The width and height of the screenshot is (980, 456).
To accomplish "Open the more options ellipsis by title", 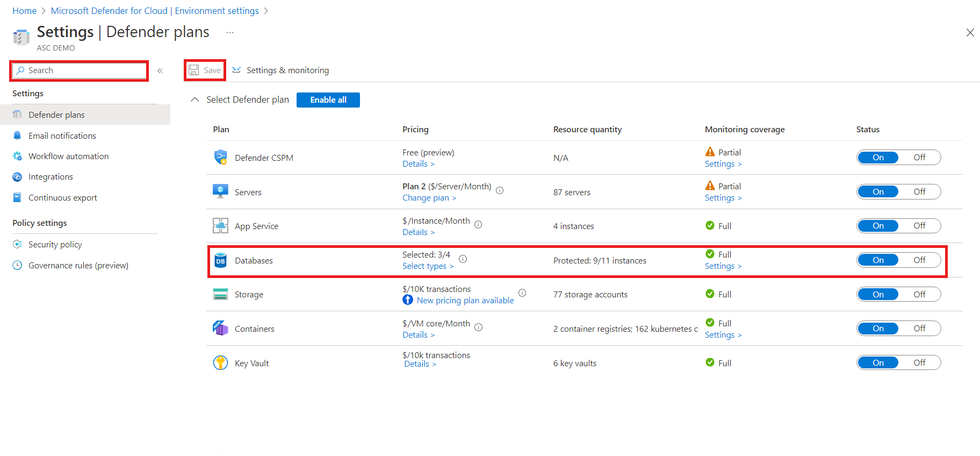I will click(x=230, y=32).
